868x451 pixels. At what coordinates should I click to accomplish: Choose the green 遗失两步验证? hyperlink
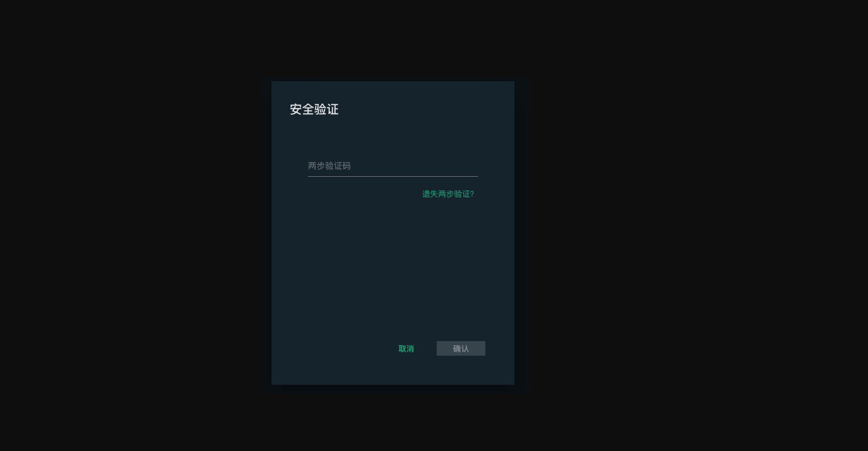pos(448,194)
